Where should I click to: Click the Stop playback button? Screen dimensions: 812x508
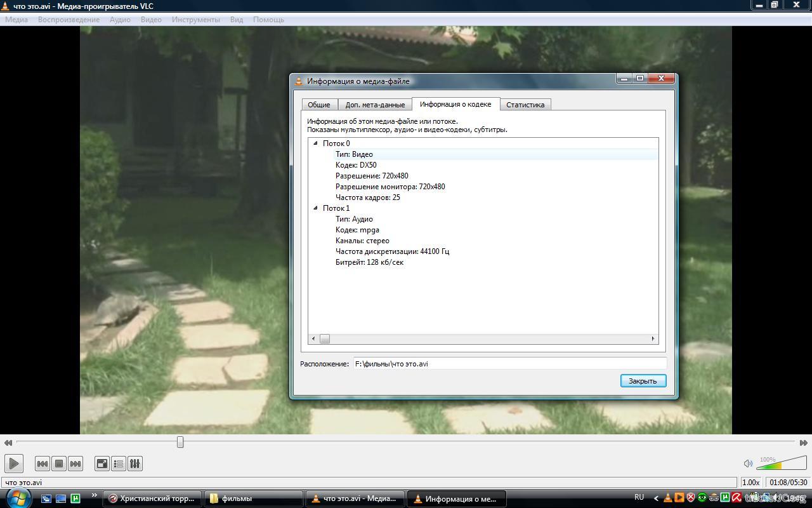[59, 464]
